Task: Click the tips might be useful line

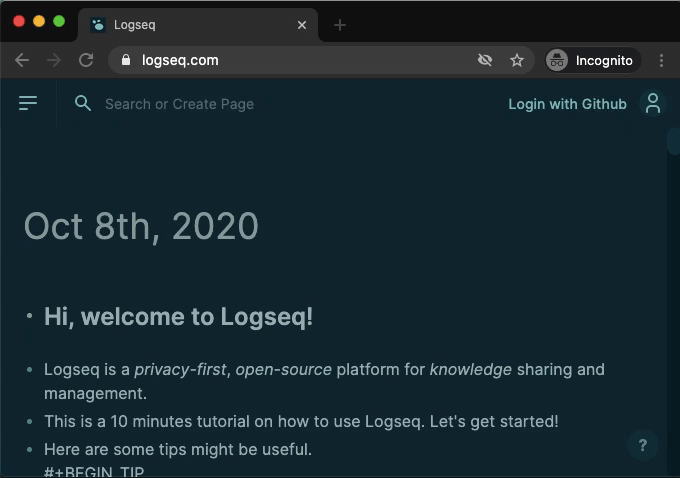Action: pyautogui.click(x=178, y=449)
